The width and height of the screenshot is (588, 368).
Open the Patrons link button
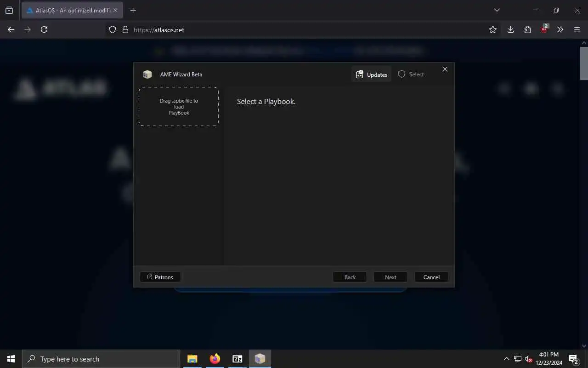tap(160, 277)
